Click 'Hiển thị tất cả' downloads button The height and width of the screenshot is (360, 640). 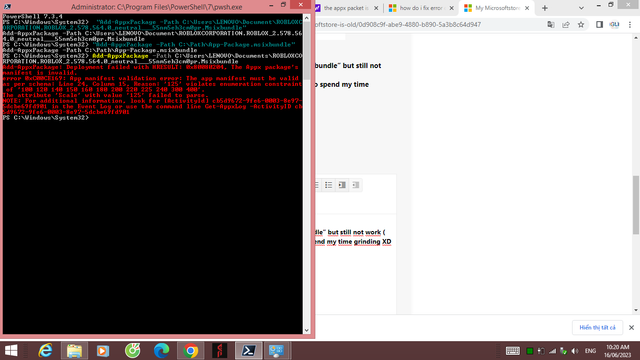(597, 327)
